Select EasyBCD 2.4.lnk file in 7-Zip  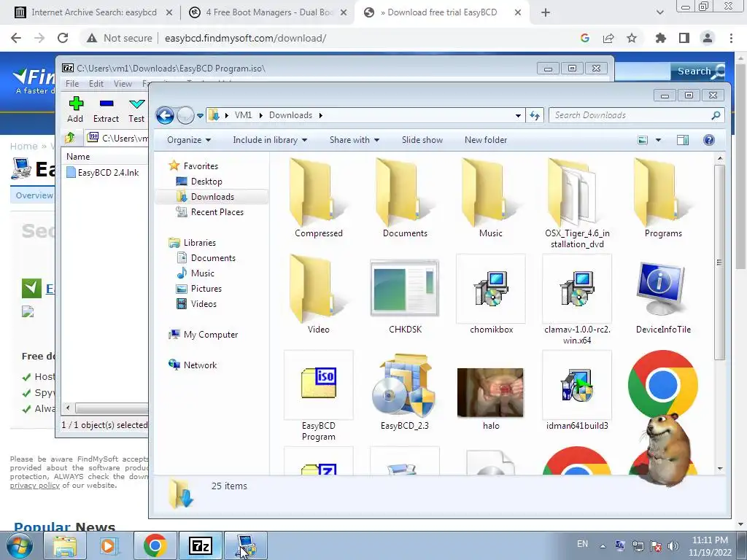tap(103, 172)
